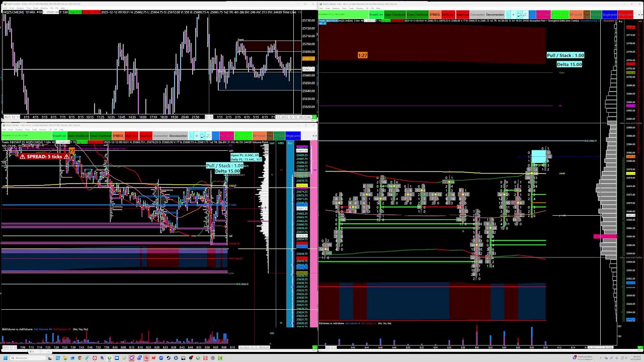The height and width of the screenshot is (362, 644).
Task: Click VP 7 niveaux in lower-left window
Action: tap(243, 136)
